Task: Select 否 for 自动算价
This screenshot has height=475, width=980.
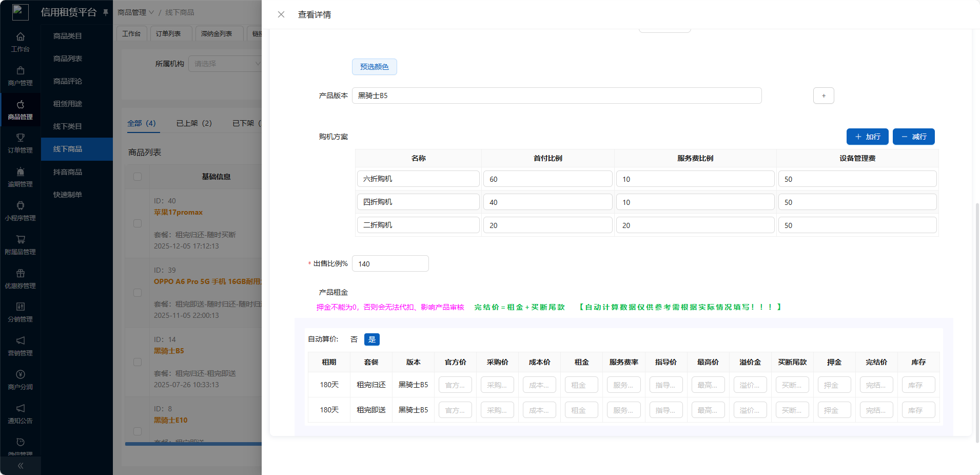Action: (354, 339)
